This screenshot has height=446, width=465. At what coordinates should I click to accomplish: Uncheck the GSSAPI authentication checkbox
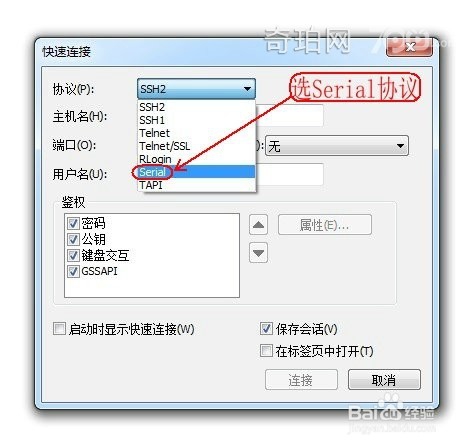[73, 271]
